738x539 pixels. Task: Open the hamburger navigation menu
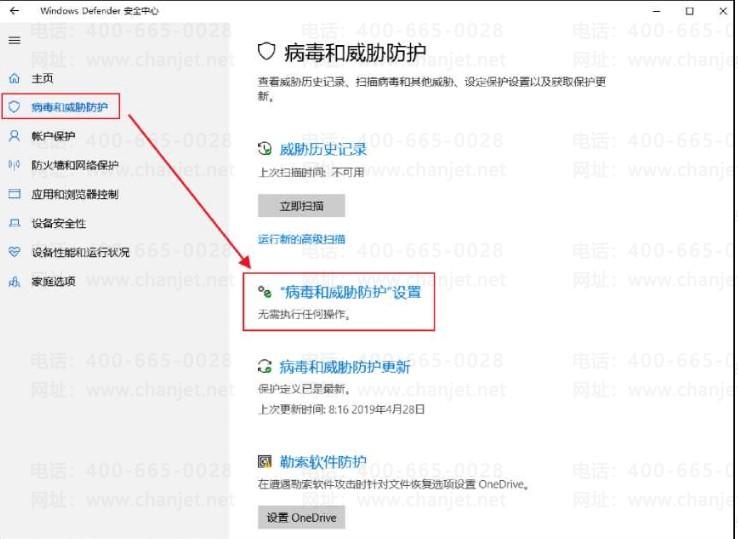[15, 40]
